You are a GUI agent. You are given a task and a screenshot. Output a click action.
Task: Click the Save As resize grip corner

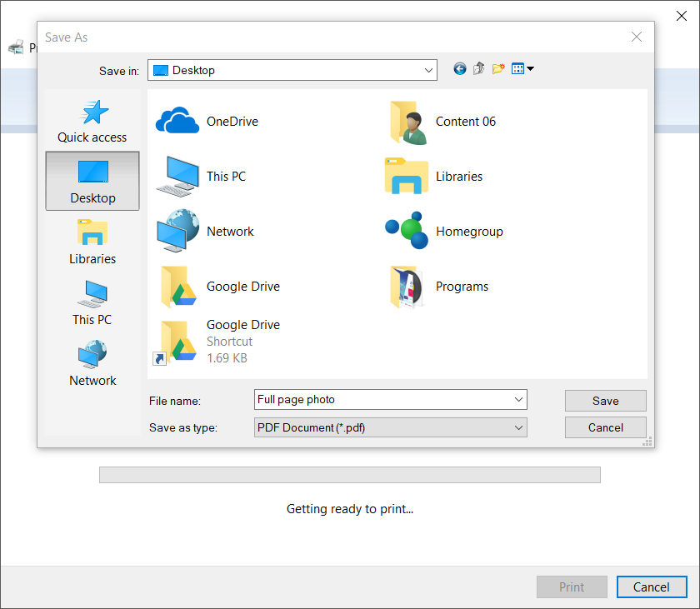pos(647,442)
